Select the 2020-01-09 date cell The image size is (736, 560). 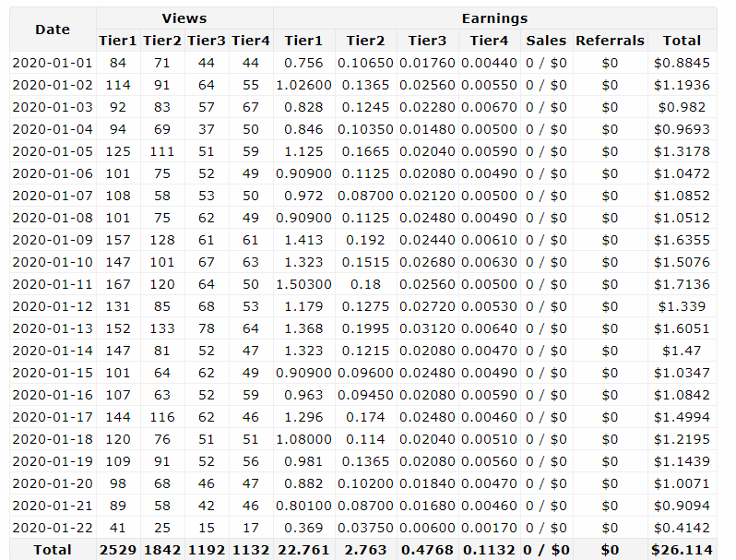[x=53, y=240]
